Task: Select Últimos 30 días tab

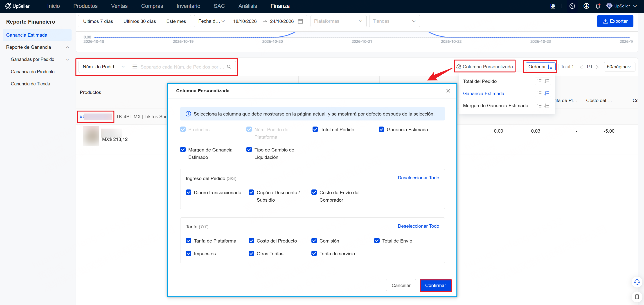Action: pos(140,21)
